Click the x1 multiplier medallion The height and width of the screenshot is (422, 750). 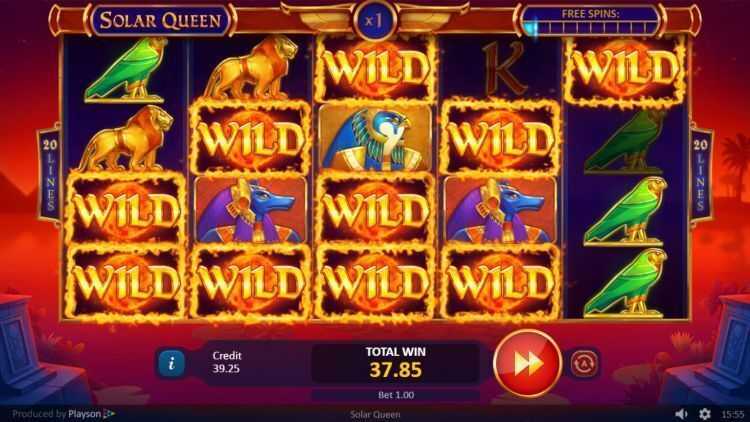tap(374, 20)
